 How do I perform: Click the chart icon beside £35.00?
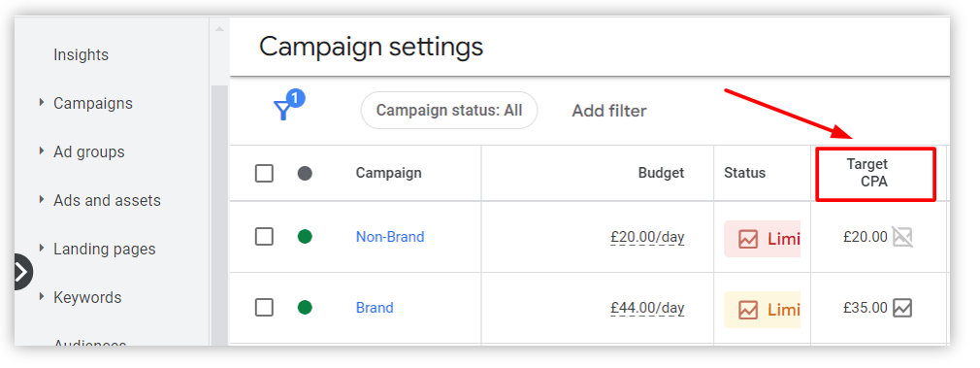(x=901, y=308)
